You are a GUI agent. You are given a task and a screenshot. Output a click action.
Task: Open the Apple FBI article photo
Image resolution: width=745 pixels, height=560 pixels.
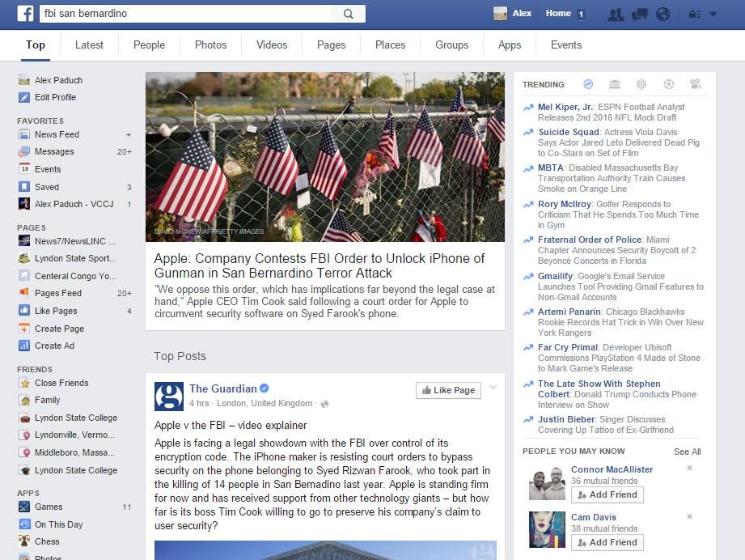coord(325,157)
